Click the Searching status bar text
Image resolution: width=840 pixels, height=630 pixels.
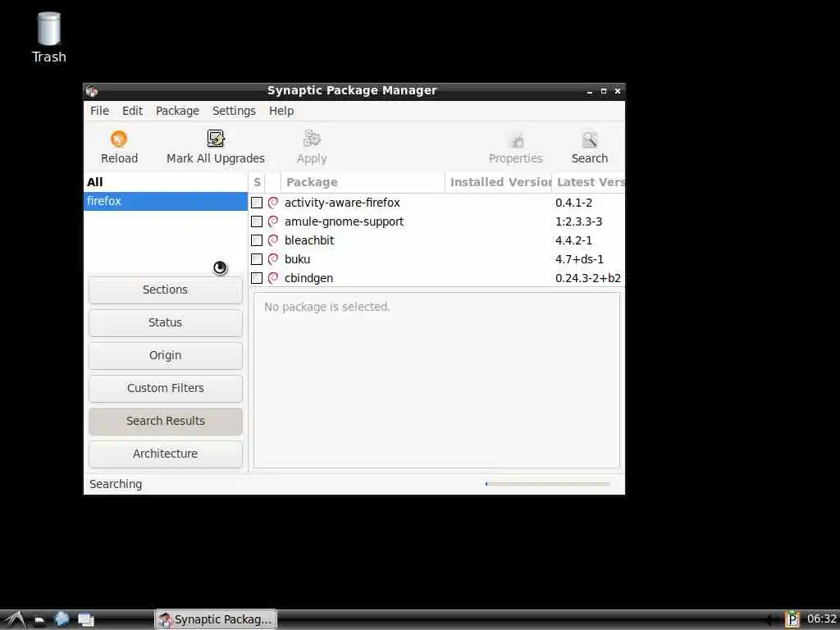(x=116, y=484)
